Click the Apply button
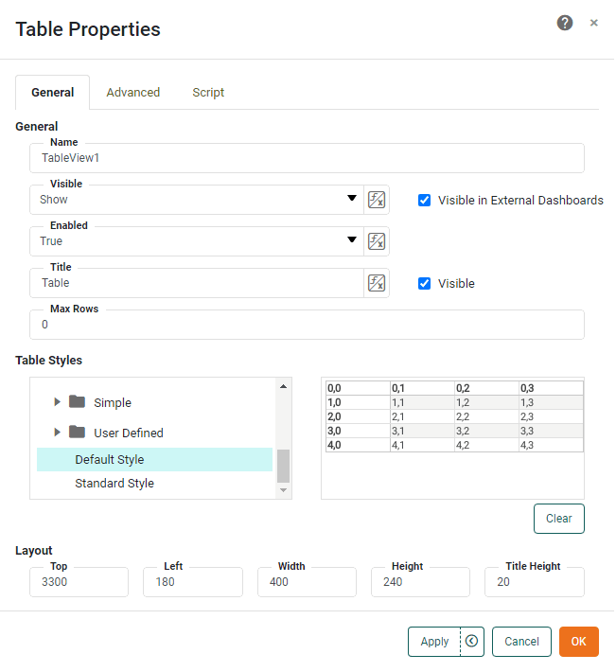The width and height of the screenshot is (616, 672). click(435, 642)
